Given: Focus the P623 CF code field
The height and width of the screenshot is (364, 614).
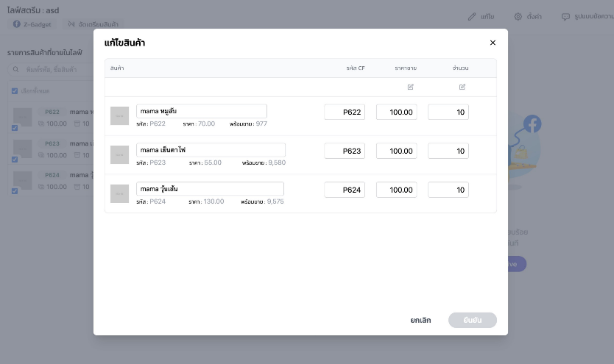Looking at the screenshot, I should pyautogui.click(x=345, y=151).
